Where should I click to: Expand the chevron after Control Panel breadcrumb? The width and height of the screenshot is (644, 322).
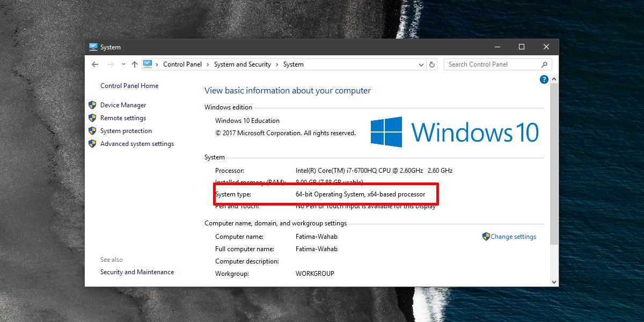tap(208, 64)
